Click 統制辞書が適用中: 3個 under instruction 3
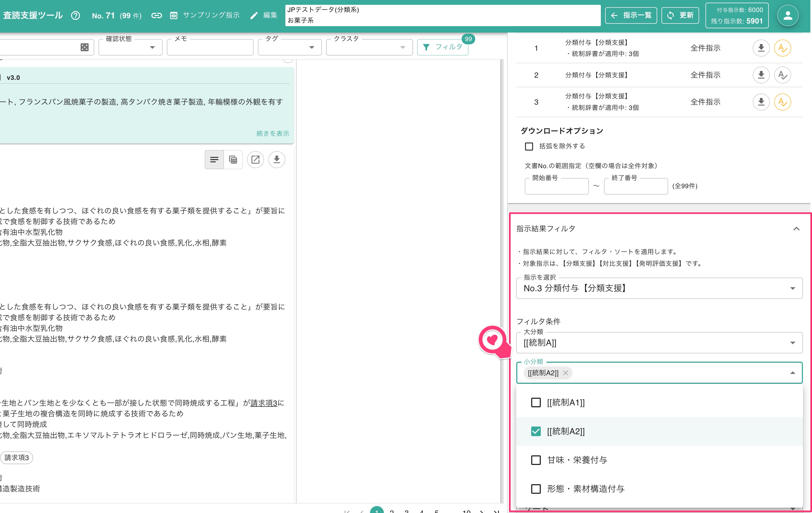 click(x=602, y=108)
